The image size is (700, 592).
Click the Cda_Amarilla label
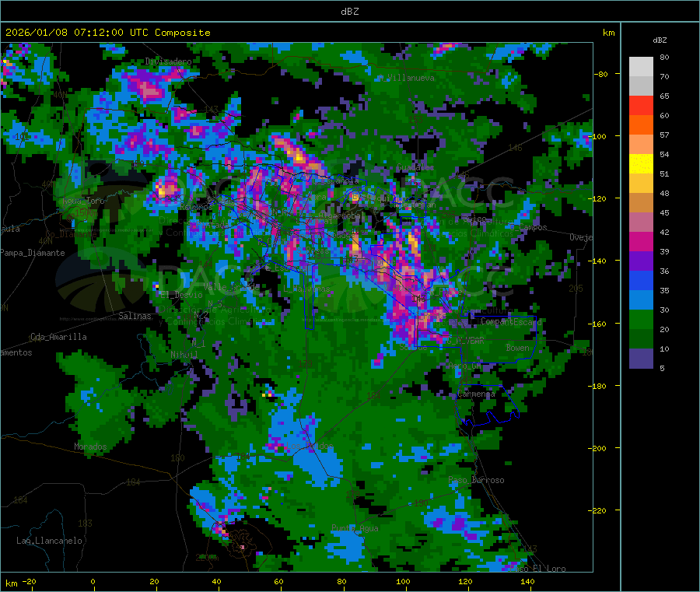58,337
